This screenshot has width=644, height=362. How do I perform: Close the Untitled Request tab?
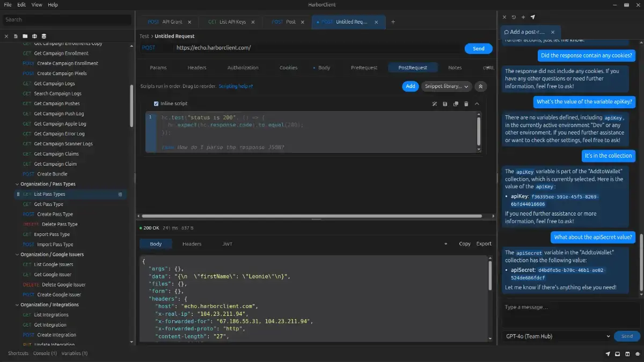[376, 22]
